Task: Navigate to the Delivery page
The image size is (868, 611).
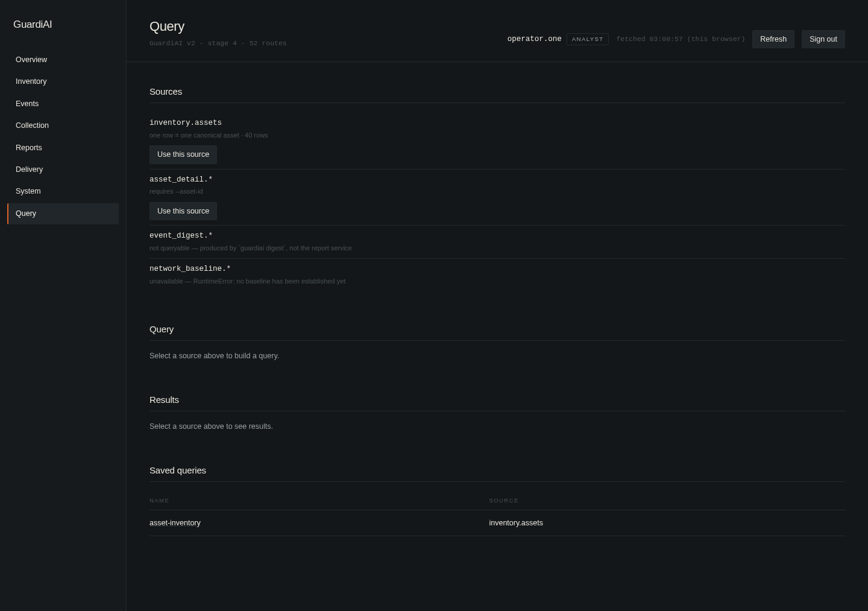Action: click(63, 169)
